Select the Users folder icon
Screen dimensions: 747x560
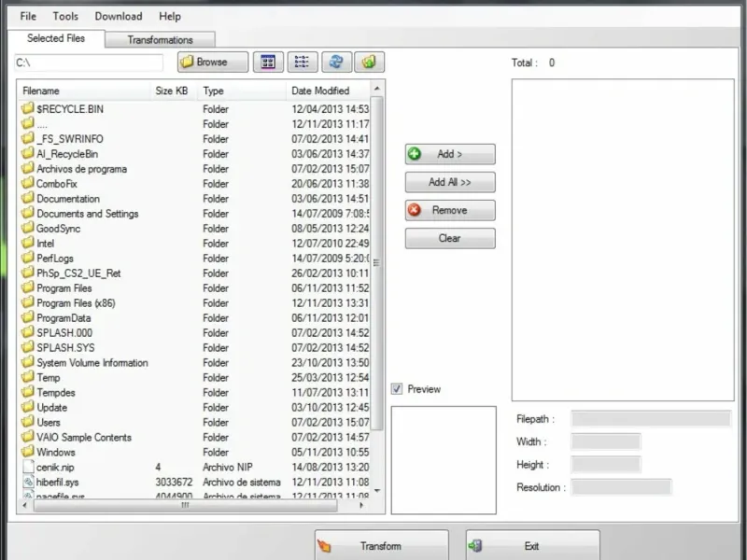[x=28, y=422]
